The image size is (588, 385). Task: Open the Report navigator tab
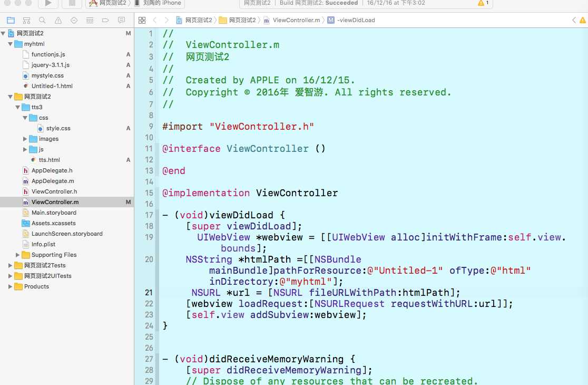tap(121, 20)
